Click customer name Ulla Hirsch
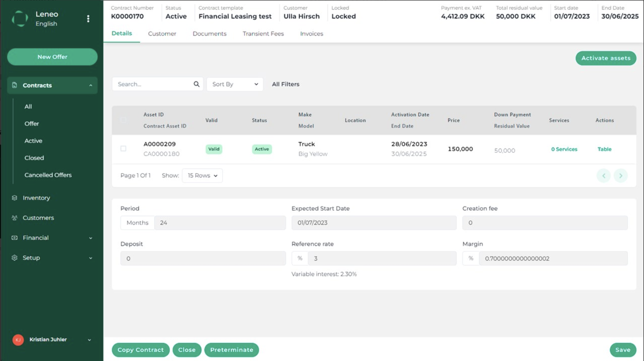644x361 pixels. 301,16
